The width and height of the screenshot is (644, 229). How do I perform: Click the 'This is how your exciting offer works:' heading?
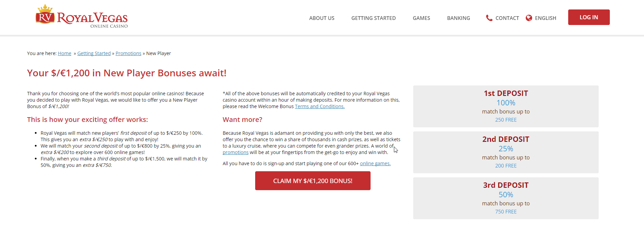[87, 120]
